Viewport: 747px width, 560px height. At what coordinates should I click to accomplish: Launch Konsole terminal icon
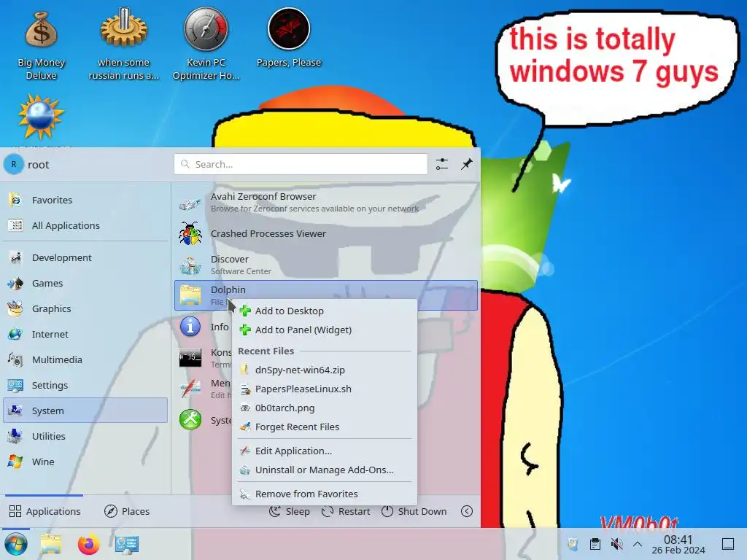190,357
